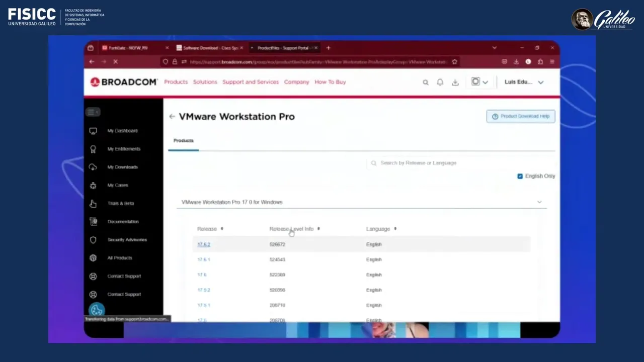
Task: Open the browser downloads arrow in toolbar
Action: 516,62
